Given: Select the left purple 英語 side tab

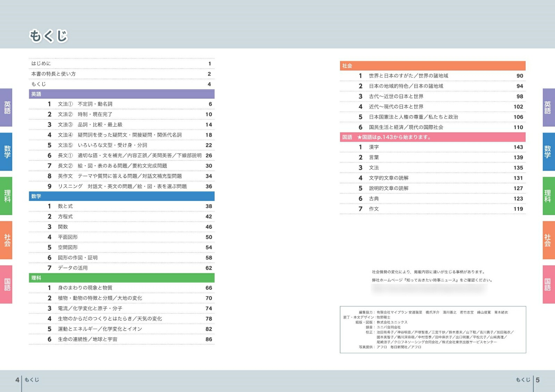Looking at the screenshot, I should point(6,107).
